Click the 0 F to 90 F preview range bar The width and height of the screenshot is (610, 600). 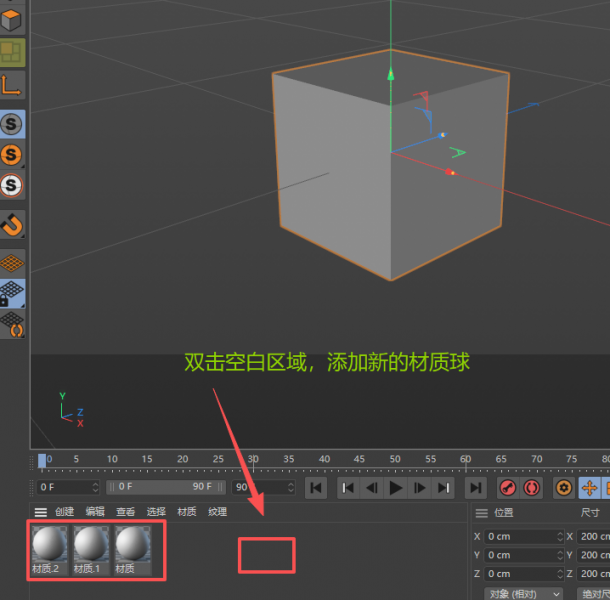166,487
